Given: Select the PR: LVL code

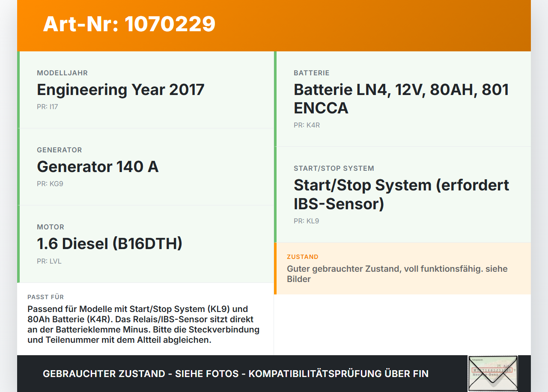Looking at the screenshot, I should point(49,261).
